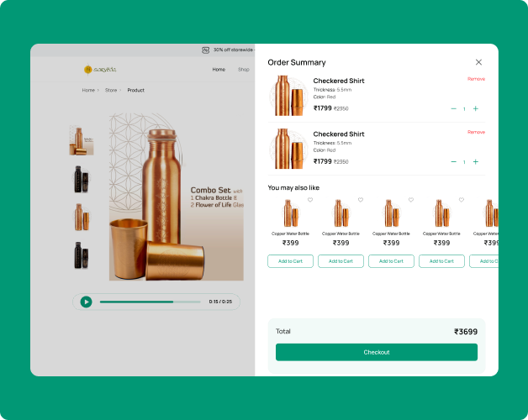Decrease quantity of first cart item

tap(453, 108)
